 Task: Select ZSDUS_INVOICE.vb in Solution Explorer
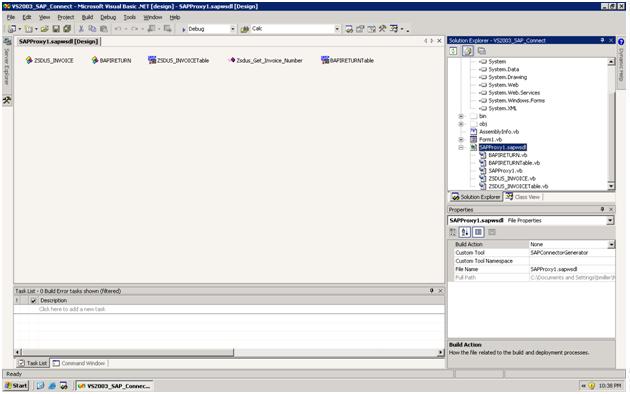tap(512, 178)
